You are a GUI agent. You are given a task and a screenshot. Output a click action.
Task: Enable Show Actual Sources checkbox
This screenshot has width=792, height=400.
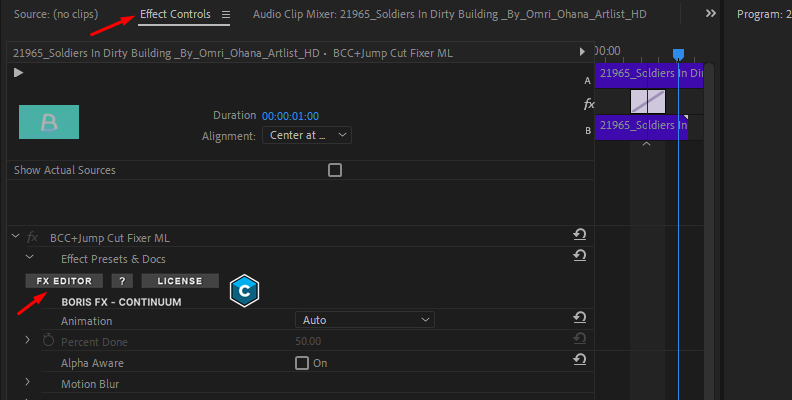click(x=334, y=170)
